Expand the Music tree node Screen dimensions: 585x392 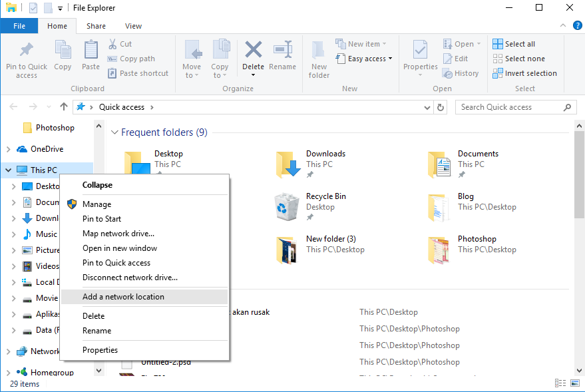[13, 234]
